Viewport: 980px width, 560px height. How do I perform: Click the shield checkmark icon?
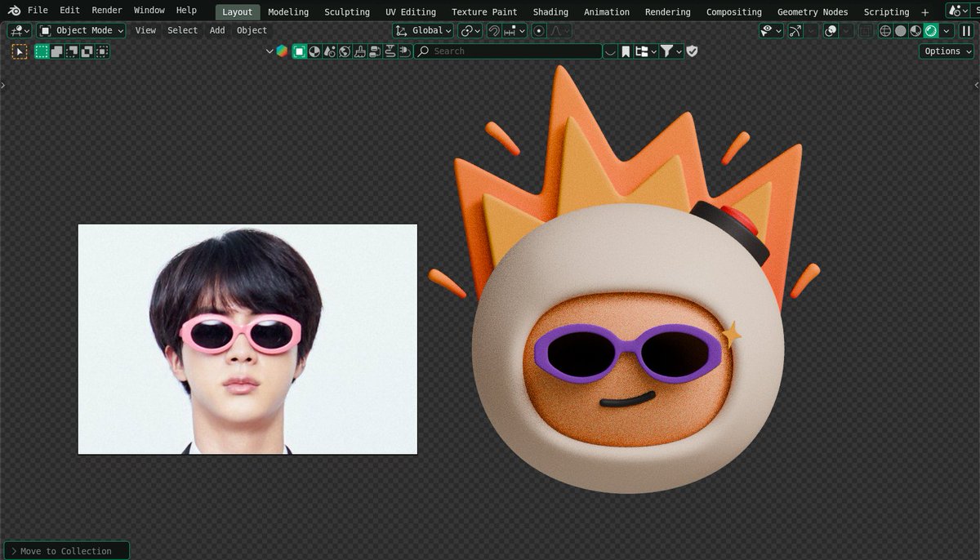(x=692, y=51)
